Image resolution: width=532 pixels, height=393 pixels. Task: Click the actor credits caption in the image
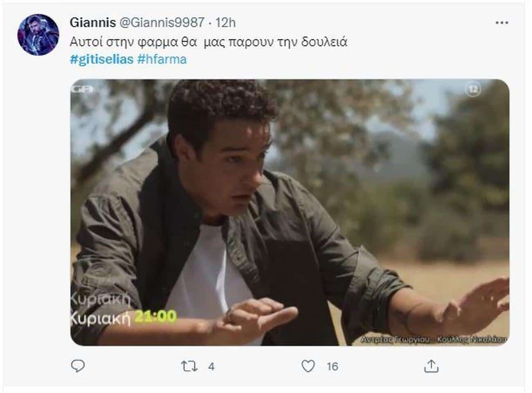tap(434, 339)
